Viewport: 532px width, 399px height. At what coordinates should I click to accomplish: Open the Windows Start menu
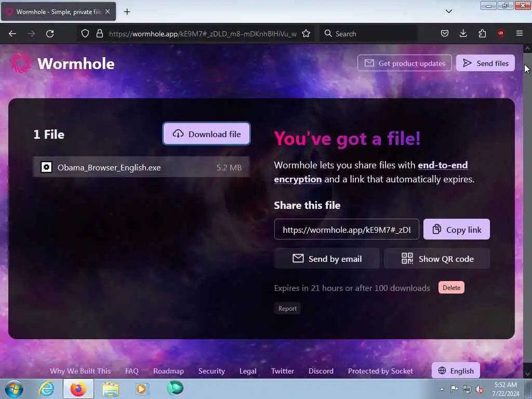tap(14, 389)
